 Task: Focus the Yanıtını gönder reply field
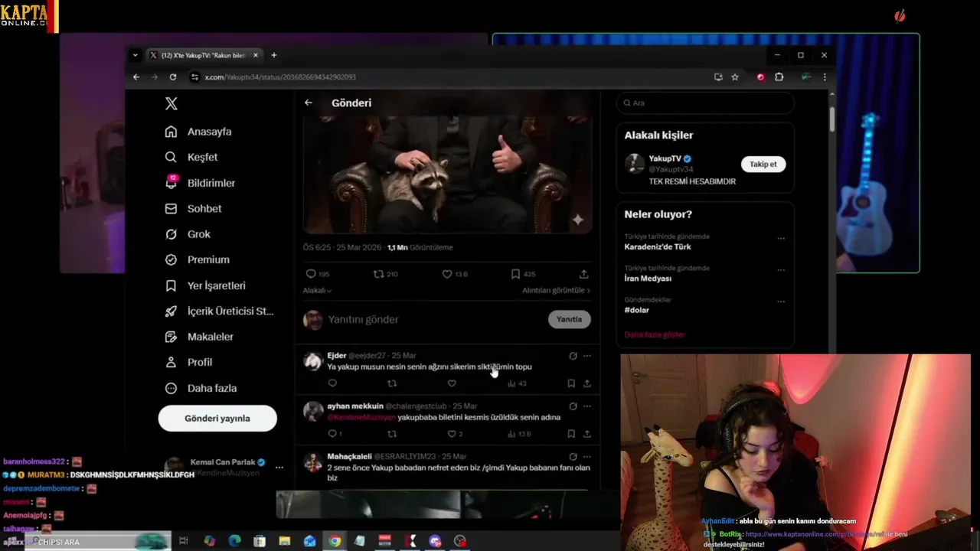434,319
